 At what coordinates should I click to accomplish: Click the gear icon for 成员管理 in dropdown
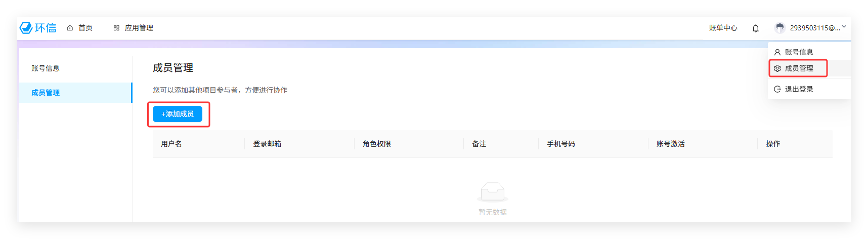point(777,68)
